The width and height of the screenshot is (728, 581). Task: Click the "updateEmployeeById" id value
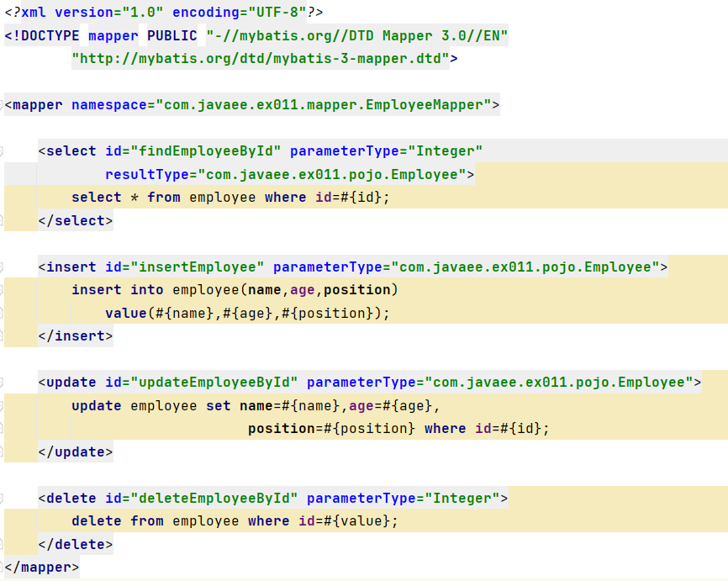tap(214, 383)
